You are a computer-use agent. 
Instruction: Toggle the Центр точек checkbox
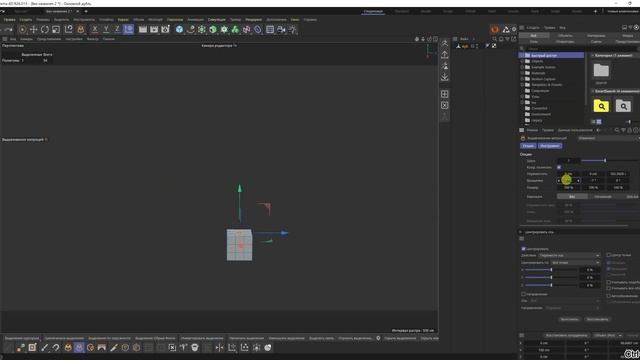click(609, 255)
